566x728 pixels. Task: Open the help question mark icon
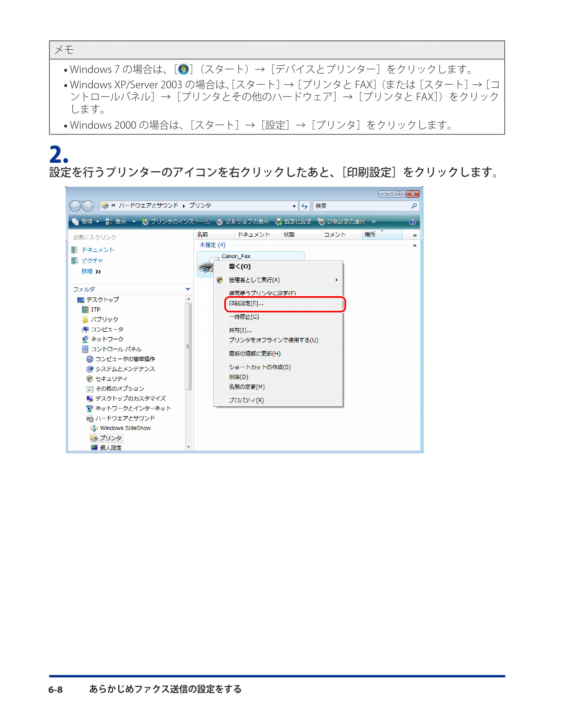(412, 222)
